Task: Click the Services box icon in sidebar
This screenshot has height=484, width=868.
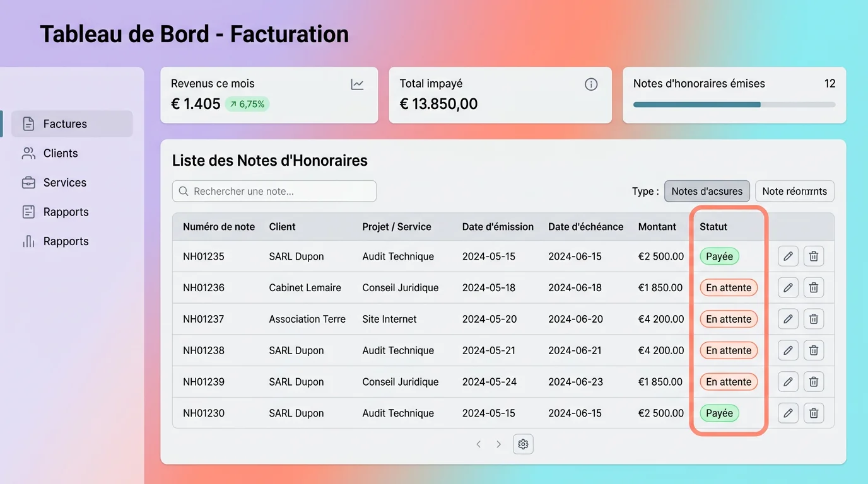Action: [28, 182]
